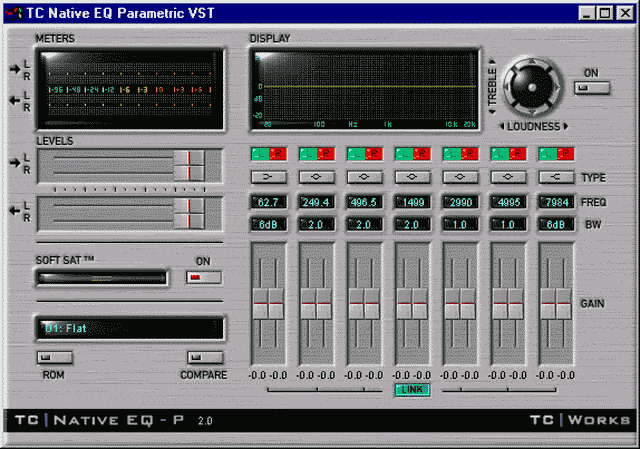This screenshot has height=449, width=640.
Task: Click the 62.7 frequency field
Action: [x=269, y=202]
